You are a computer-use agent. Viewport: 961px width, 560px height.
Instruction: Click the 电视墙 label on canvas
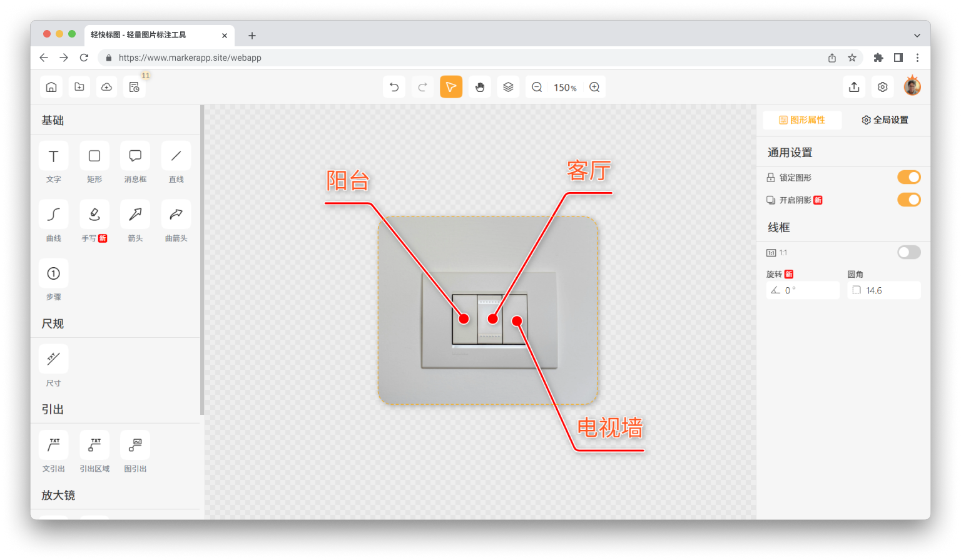(610, 428)
